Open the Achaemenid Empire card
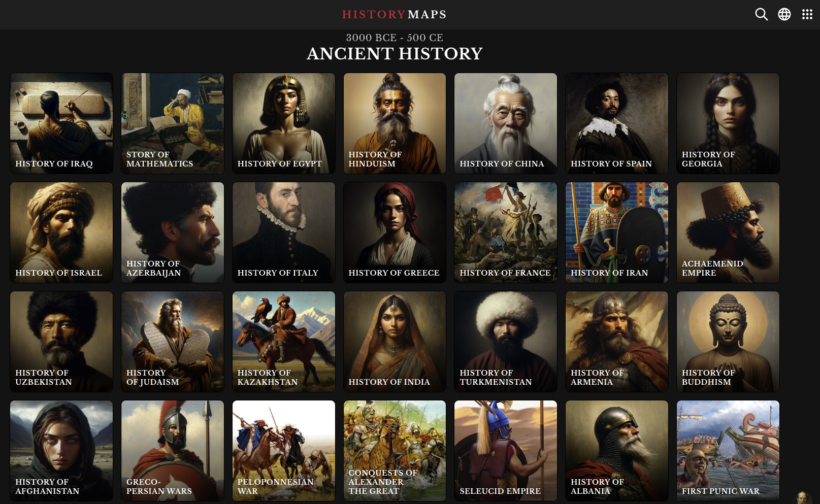This screenshot has height=504, width=820. coord(728,232)
